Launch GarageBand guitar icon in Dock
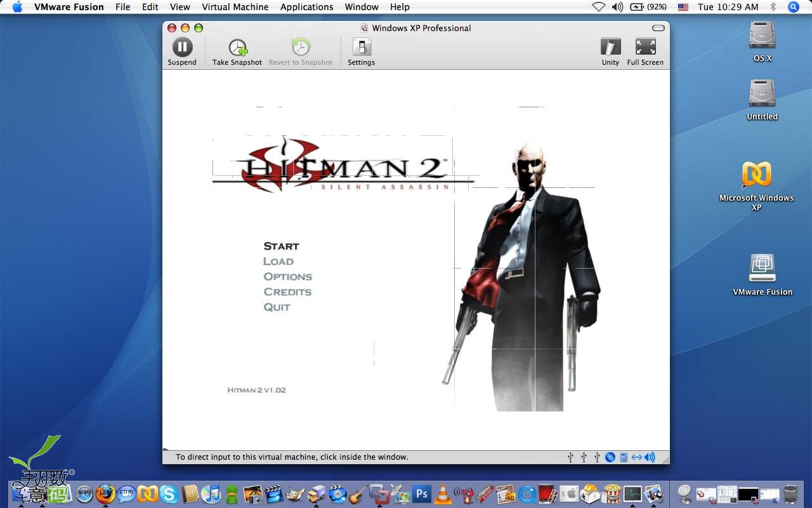 pyautogui.click(x=358, y=493)
